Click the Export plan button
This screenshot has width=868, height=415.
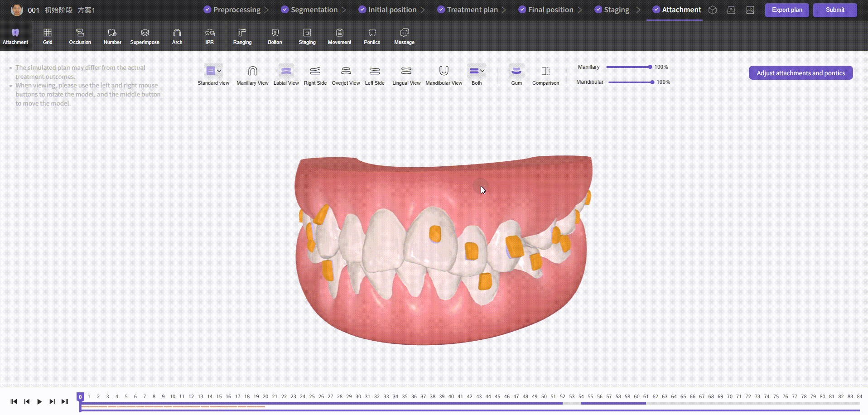pyautogui.click(x=787, y=10)
